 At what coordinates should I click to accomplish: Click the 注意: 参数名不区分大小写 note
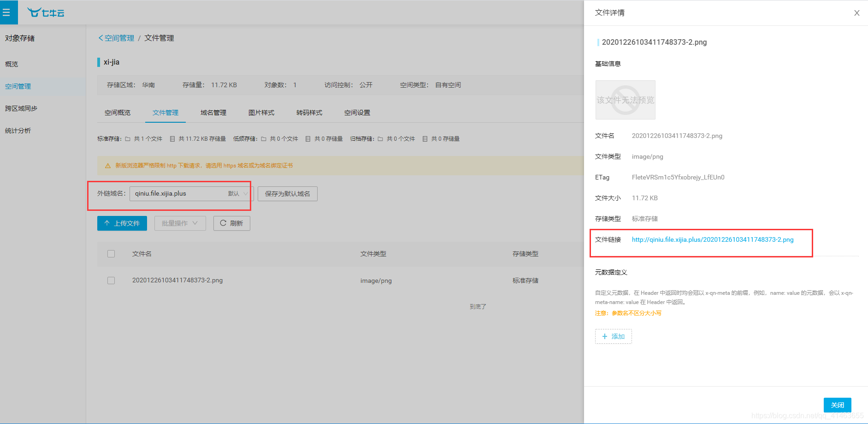click(628, 313)
